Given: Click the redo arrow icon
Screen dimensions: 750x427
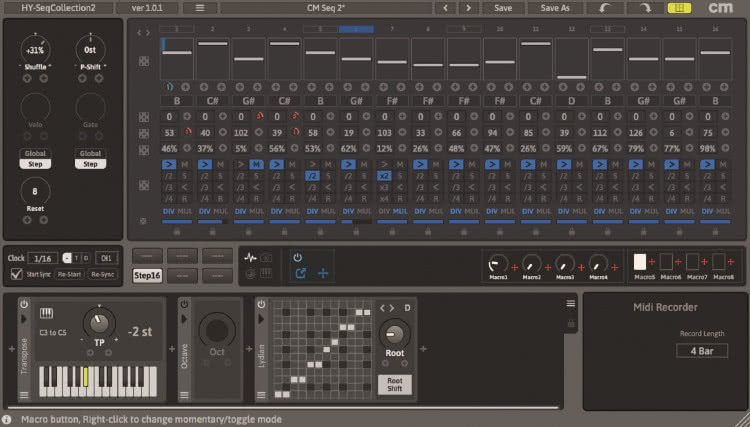Looking at the screenshot, I should pyautogui.click(x=643, y=7).
